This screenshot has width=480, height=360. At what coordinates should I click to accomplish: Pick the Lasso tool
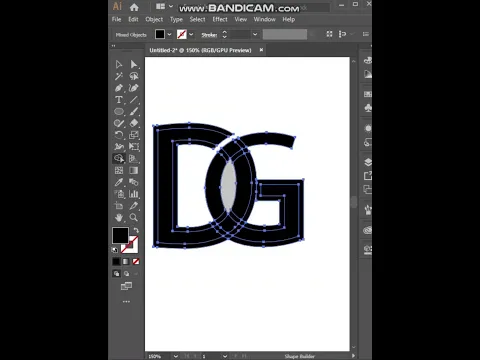click(134, 76)
